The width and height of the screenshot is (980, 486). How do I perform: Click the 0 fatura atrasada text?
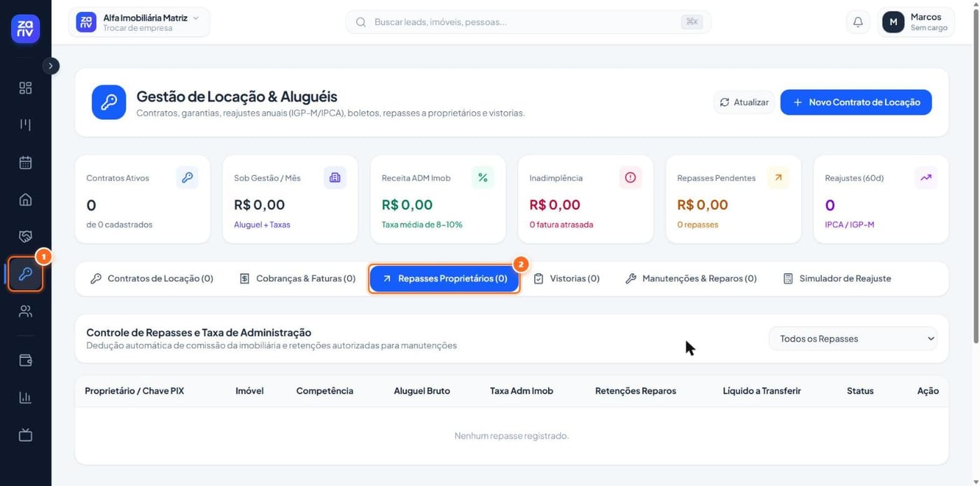[x=561, y=225]
